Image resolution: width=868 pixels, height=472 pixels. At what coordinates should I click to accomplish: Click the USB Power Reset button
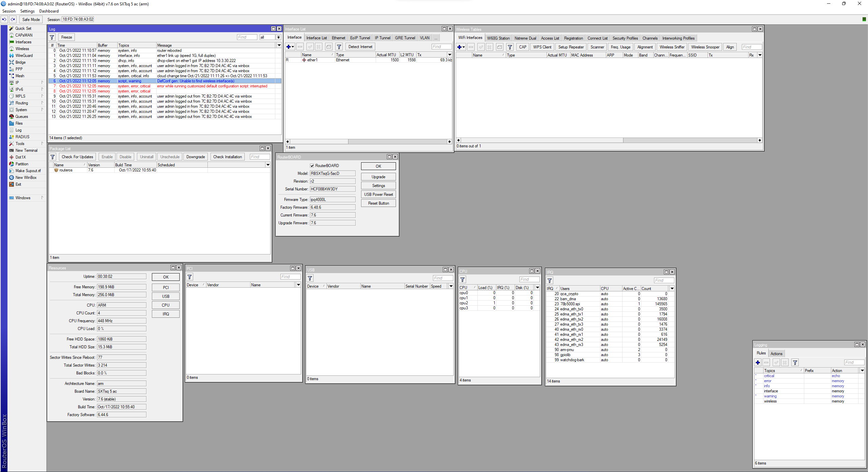(x=378, y=194)
